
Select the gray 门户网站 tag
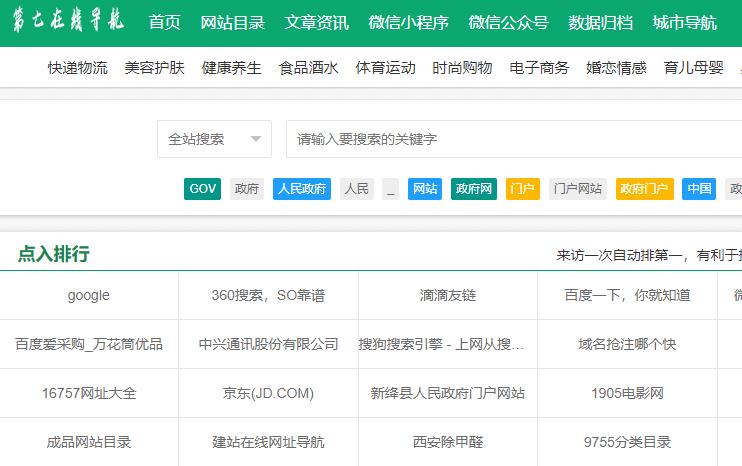578,189
